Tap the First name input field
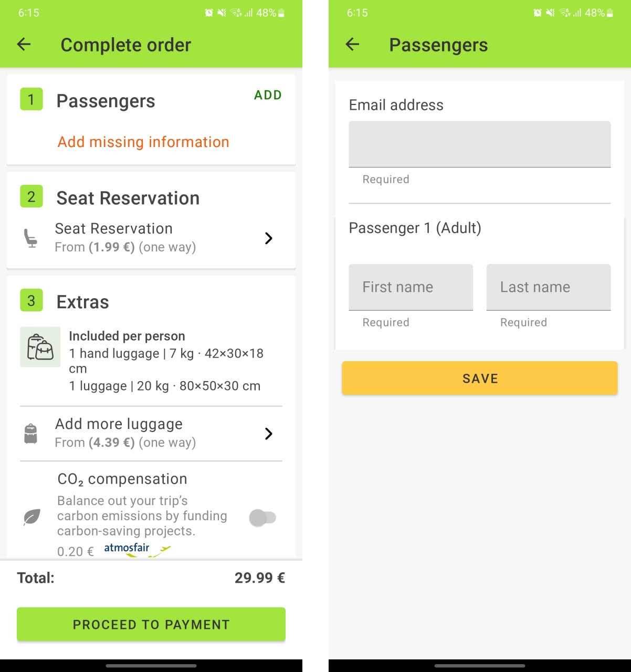 411,287
